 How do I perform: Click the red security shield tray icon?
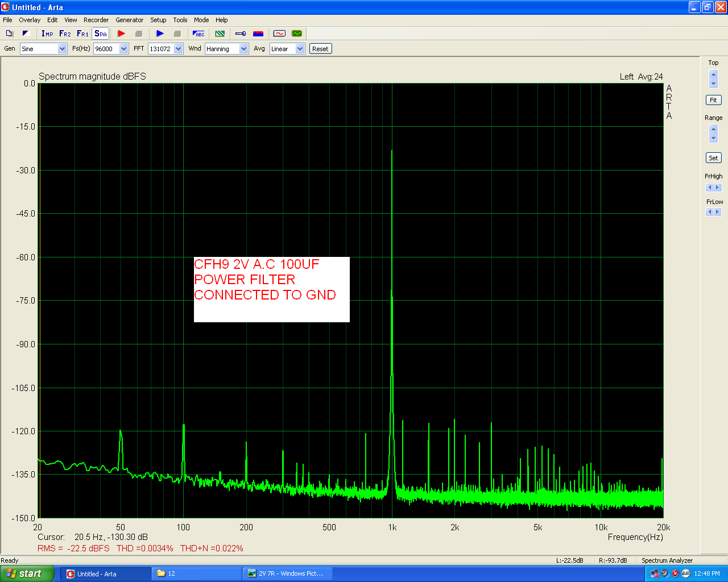tap(675, 573)
